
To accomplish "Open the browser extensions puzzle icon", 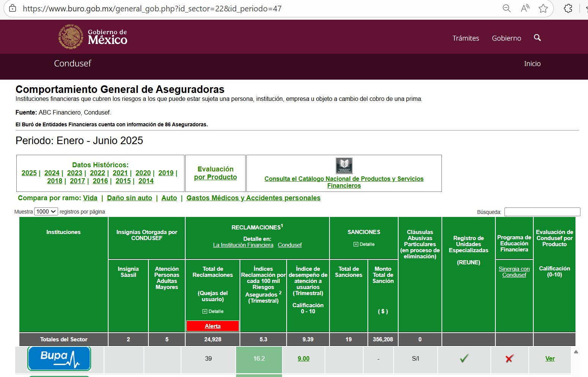I will click(x=568, y=8).
